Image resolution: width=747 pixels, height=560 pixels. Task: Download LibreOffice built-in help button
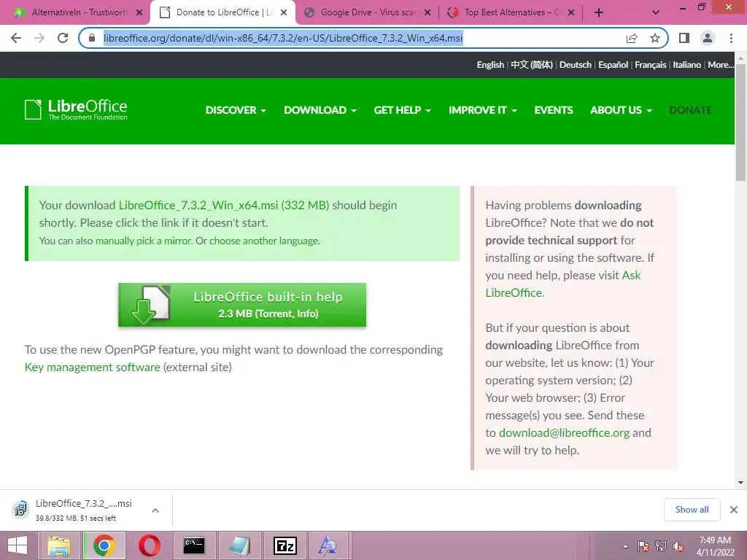(x=242, y=305)
